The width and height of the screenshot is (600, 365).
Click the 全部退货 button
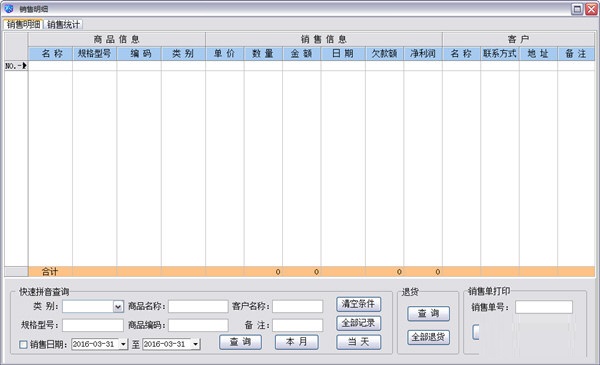click(x=429, y=337)
